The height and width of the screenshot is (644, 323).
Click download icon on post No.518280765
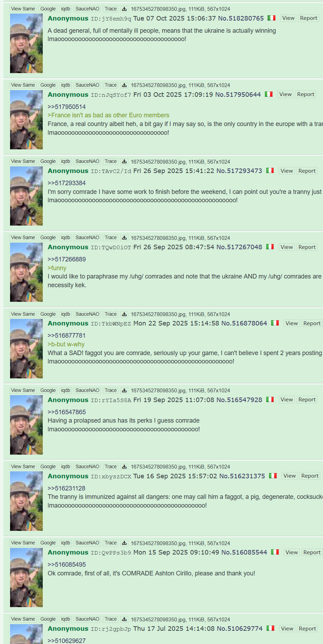(124, 9)
